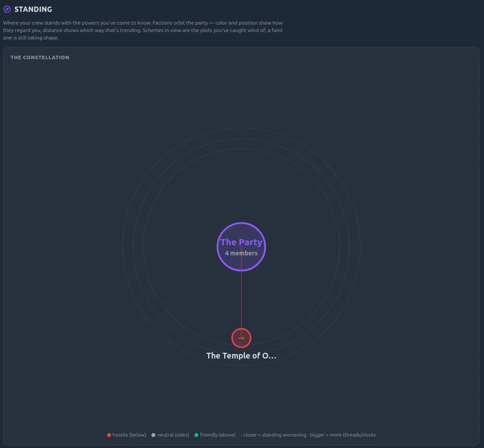Click the purple Party circle

241,247
